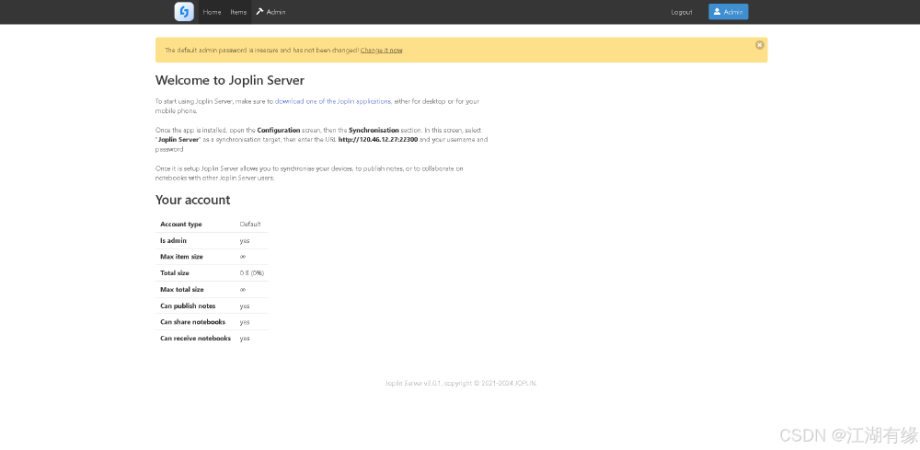920x450 pixels.
Task: Click the 'Can publish notes' row label
Action: point(188,306)
